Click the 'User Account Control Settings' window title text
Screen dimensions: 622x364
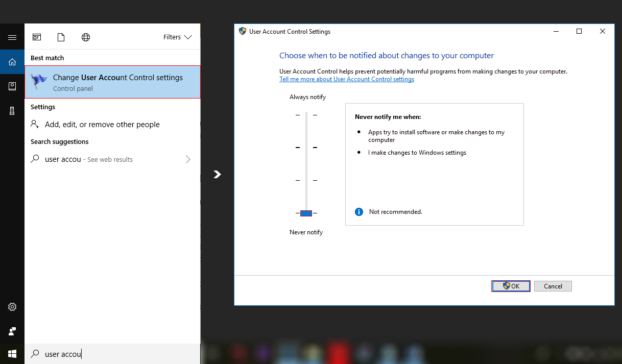click(x=290, y=32)
